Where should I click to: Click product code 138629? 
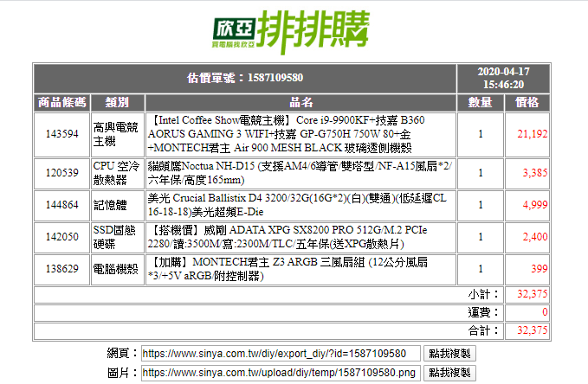tap(61, 269)
